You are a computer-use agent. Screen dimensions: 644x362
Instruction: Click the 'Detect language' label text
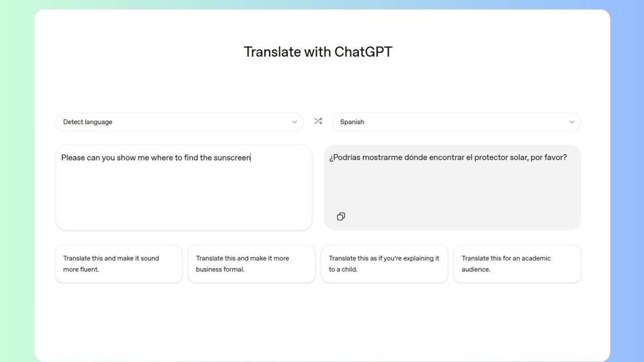pyautogui.click(x=88, y=122)
